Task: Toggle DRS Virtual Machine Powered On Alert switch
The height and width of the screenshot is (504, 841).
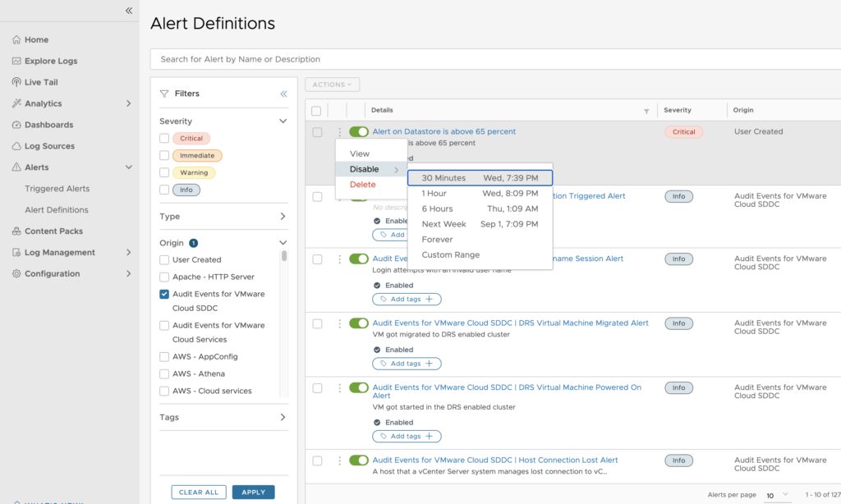Action: coord(359,387)
